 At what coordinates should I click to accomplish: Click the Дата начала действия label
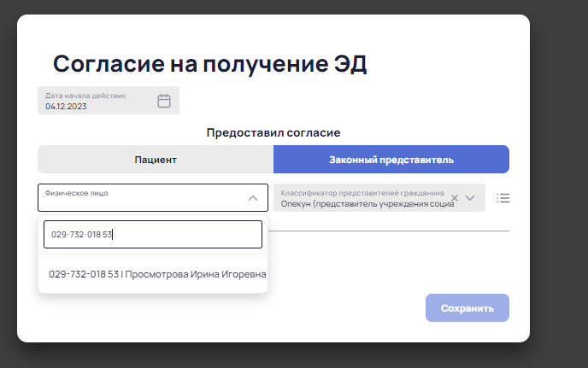85,96
